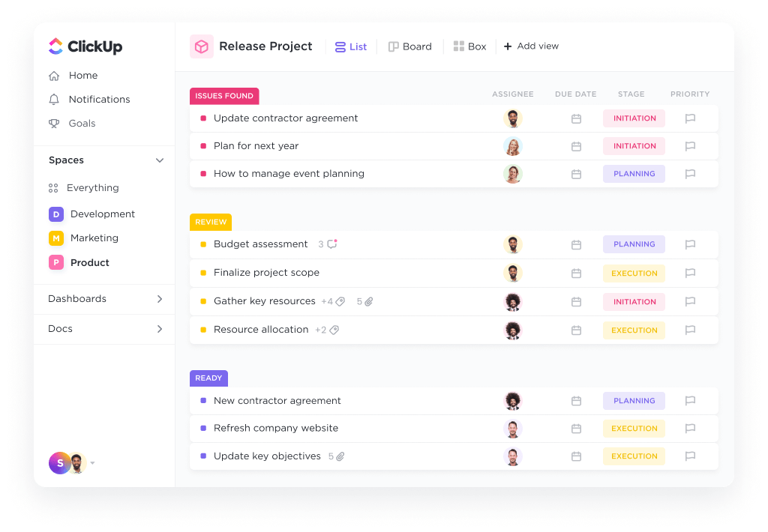Open Notifications bell icon
Screen dimensions: 768x532
coord(54,100)
